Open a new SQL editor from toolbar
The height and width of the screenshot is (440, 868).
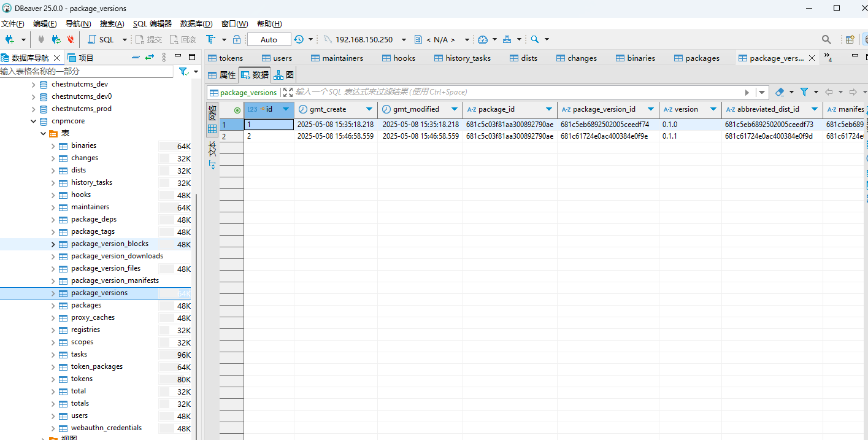(x=101, y=39)
